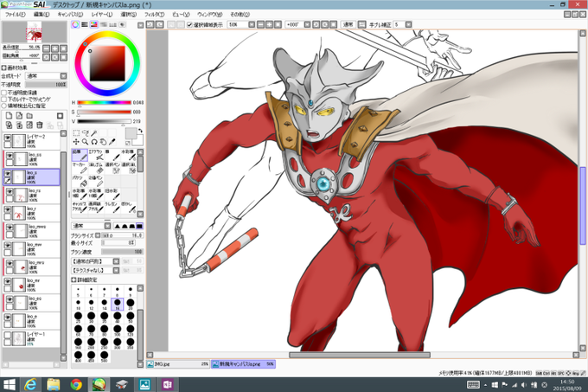Select the 鉛筆 pencil brush tool
This screenshot has width=588, height=392.
pos(80,155)
